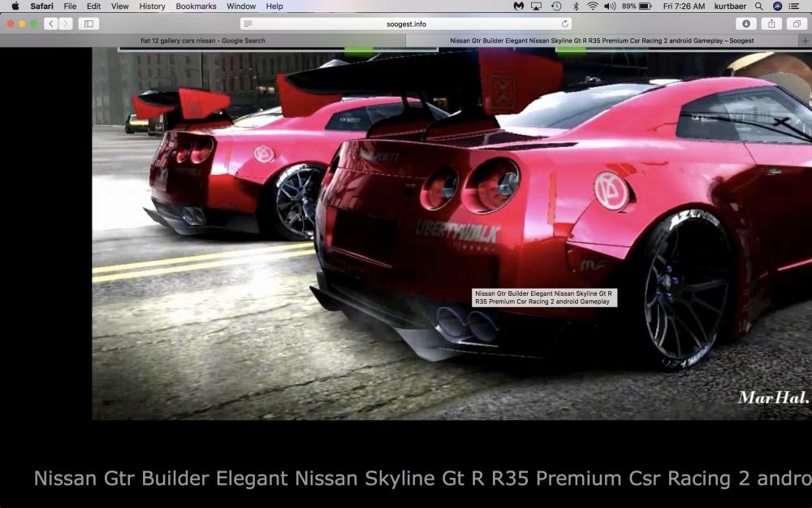Open the Bluetooth status menu
The image size is (812, 508).
pos(576,7)
